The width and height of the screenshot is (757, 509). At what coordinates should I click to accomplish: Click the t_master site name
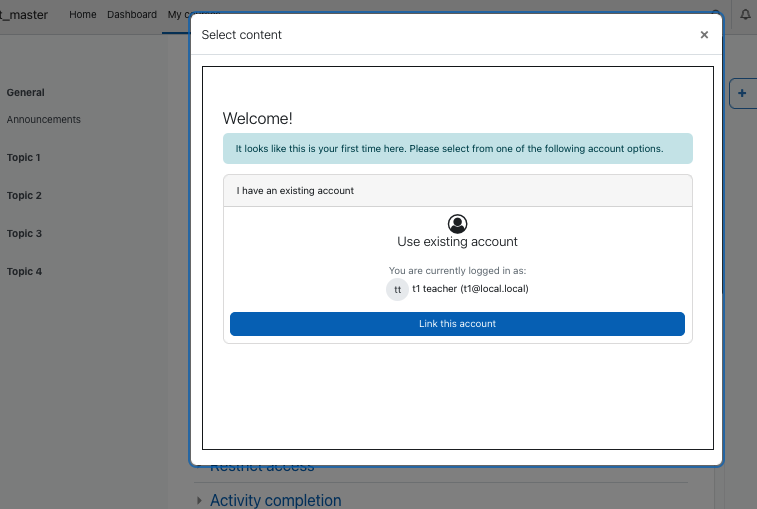[x=24, y=15]
